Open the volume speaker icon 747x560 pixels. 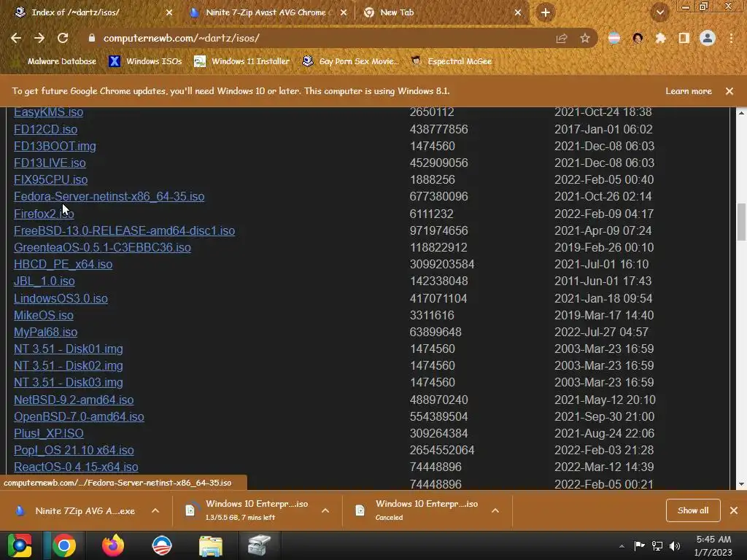(675, 545)
